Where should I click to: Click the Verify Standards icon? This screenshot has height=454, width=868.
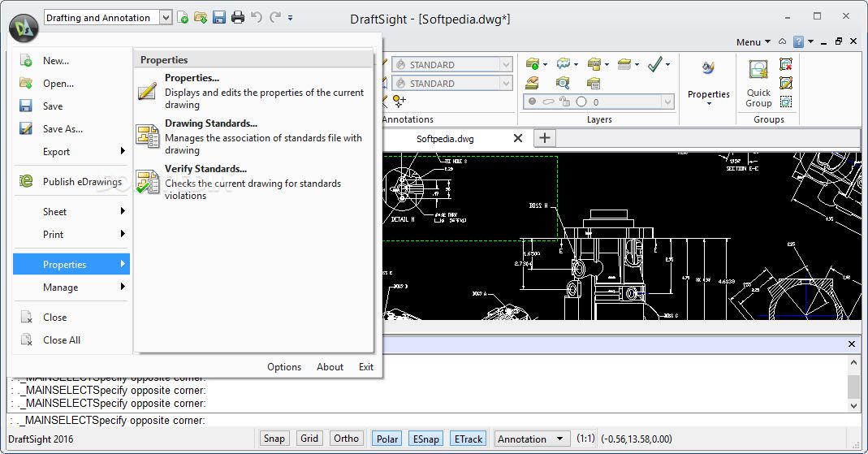(x=148, y=181)
